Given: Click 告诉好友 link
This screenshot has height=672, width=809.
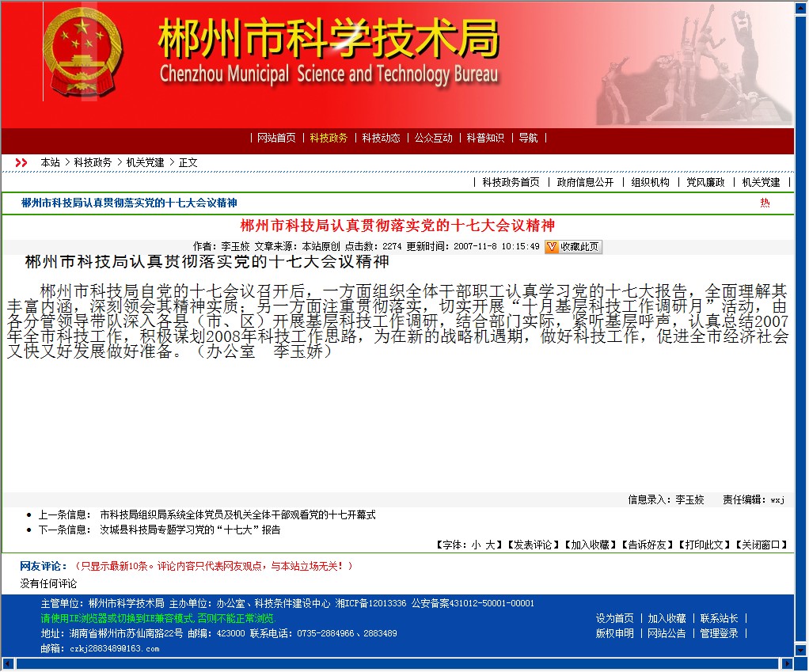Looking at the screenshot, I should pos(648,545).
